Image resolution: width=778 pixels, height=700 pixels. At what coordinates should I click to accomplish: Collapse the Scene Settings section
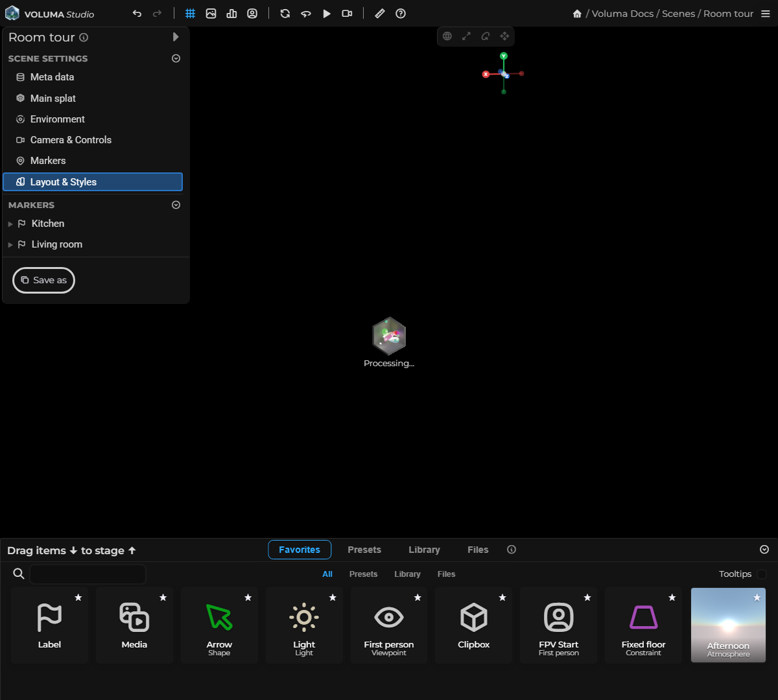click(176, 58)
